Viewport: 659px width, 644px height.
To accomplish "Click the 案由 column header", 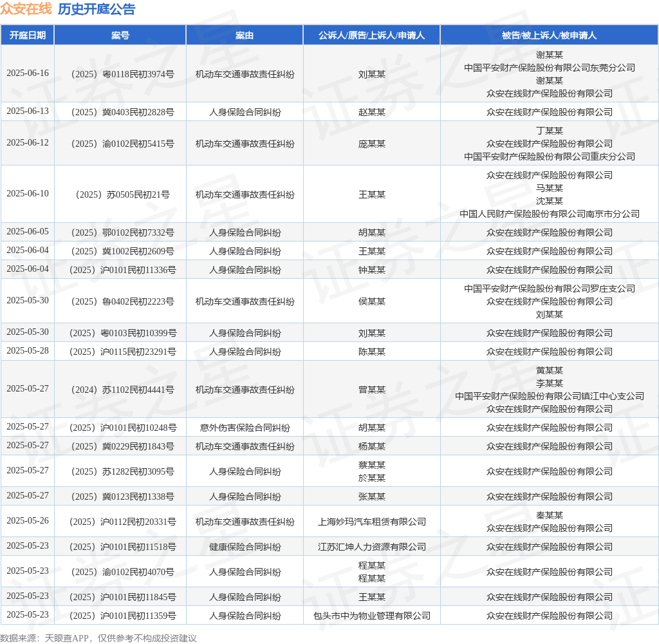I will [245, 35].
